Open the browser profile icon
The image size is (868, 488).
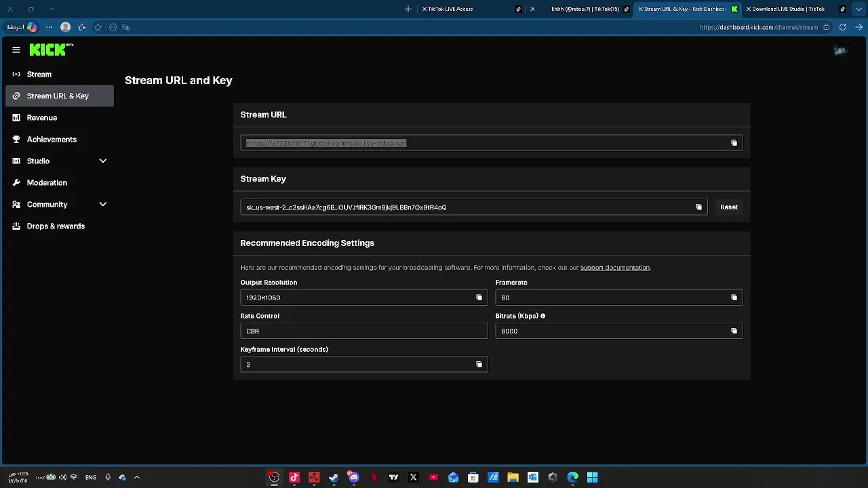tap(65, 27)
